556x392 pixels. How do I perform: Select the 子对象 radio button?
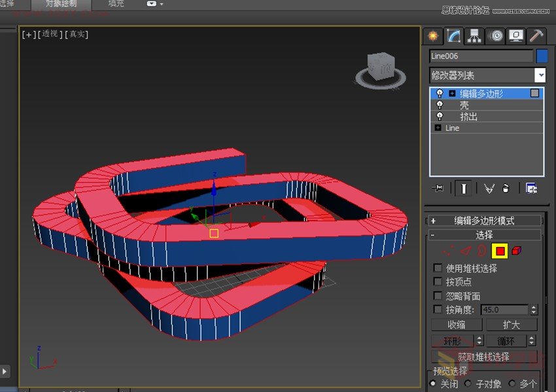(x=467, y=384)
